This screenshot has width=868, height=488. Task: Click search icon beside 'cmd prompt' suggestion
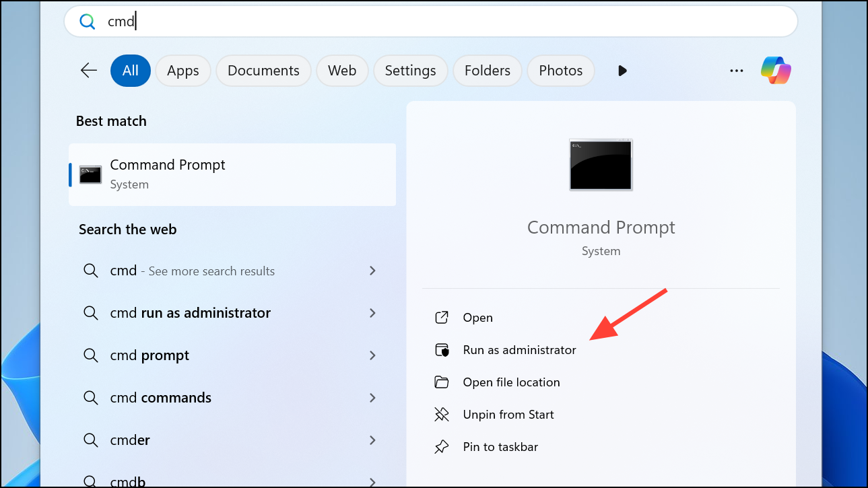pos(90,355)
